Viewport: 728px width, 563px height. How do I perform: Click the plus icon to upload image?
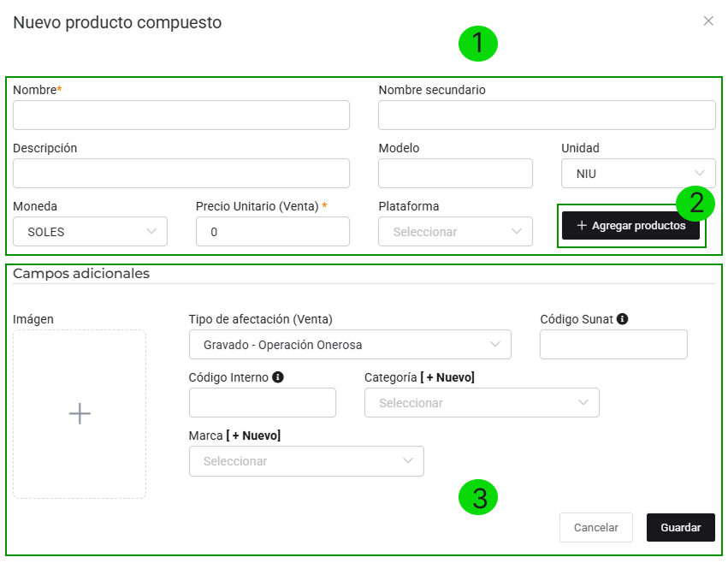coord(80,414)
